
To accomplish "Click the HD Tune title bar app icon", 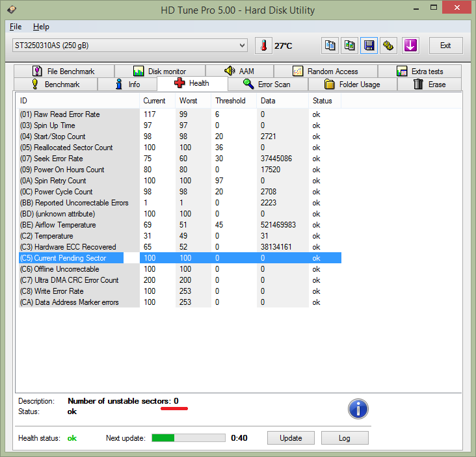I will 12,9.
